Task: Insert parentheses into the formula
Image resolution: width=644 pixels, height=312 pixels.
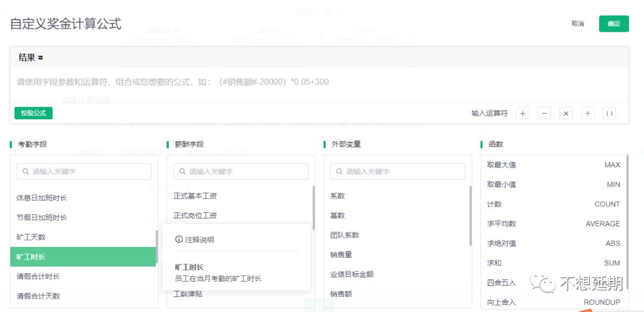Action: (609, 113)
